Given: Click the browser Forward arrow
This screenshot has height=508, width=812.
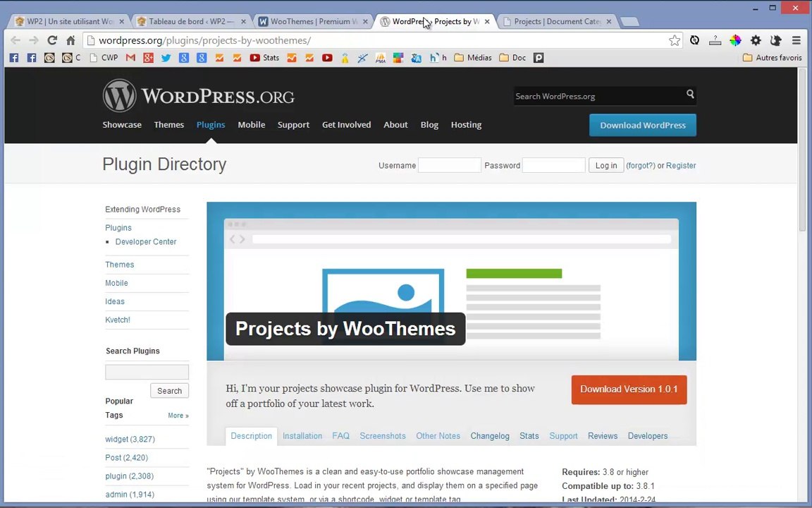Looking at the screenshot, I should click(34, 40).
